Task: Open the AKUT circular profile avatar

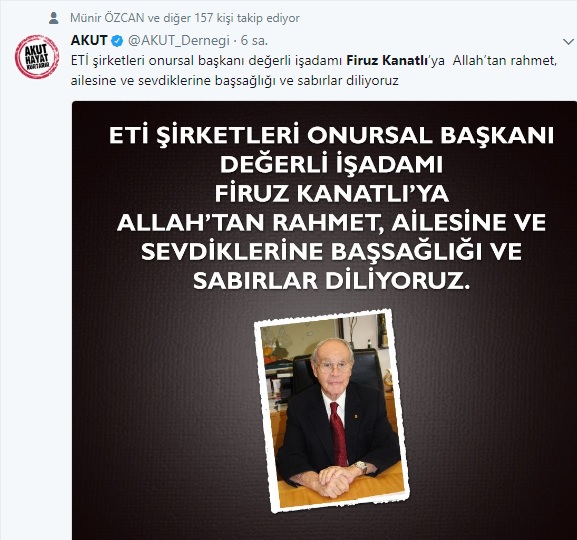Action: [x=37, y=57]
